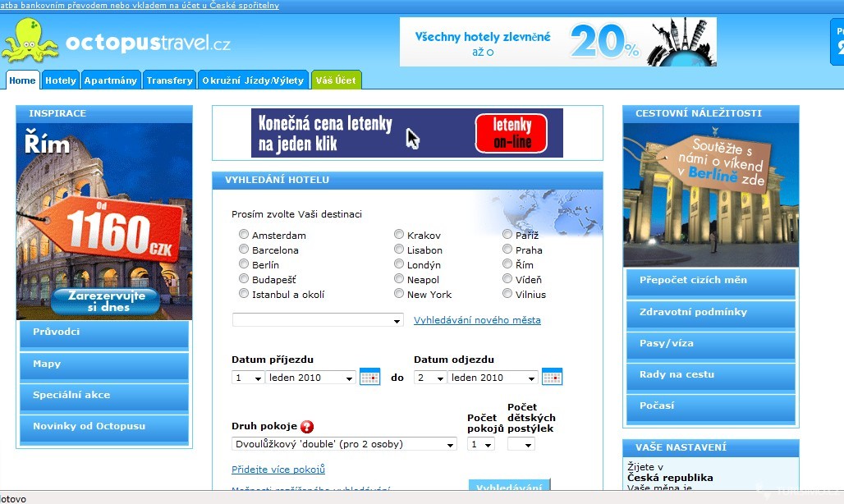Open Novinky od Octopusu
Image resolution: width=844 pixels, height=504 pixels.
(x=104, y=429)
